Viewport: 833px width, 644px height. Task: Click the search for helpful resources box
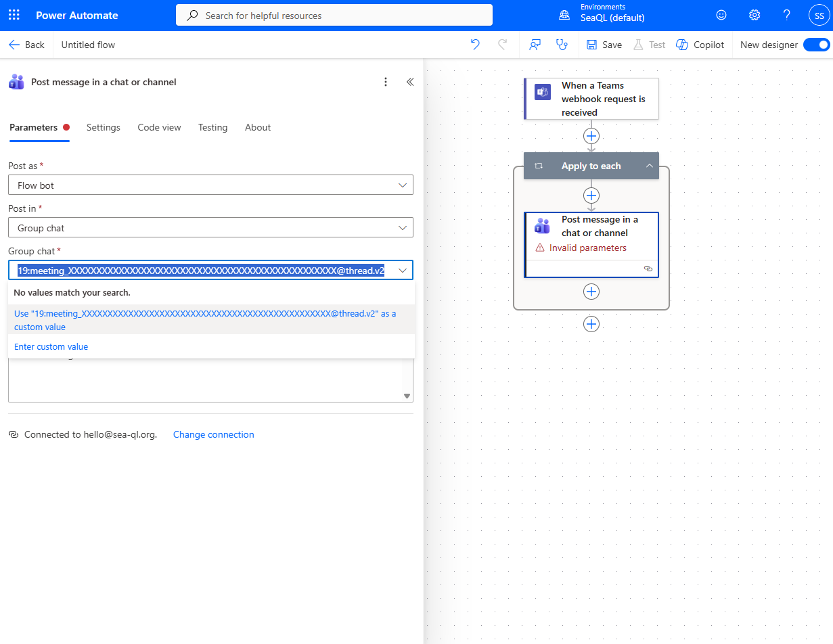pyautogui.click(x=334, y=15)
